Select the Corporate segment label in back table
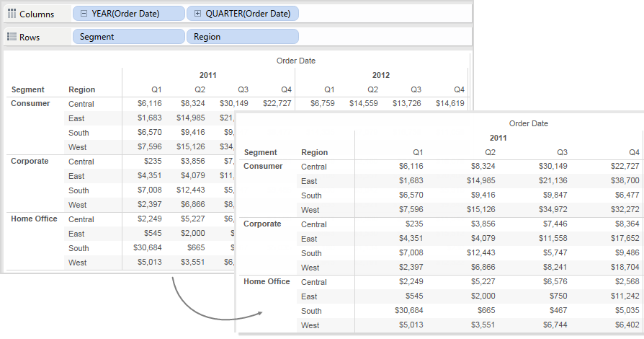 point(30,161)
